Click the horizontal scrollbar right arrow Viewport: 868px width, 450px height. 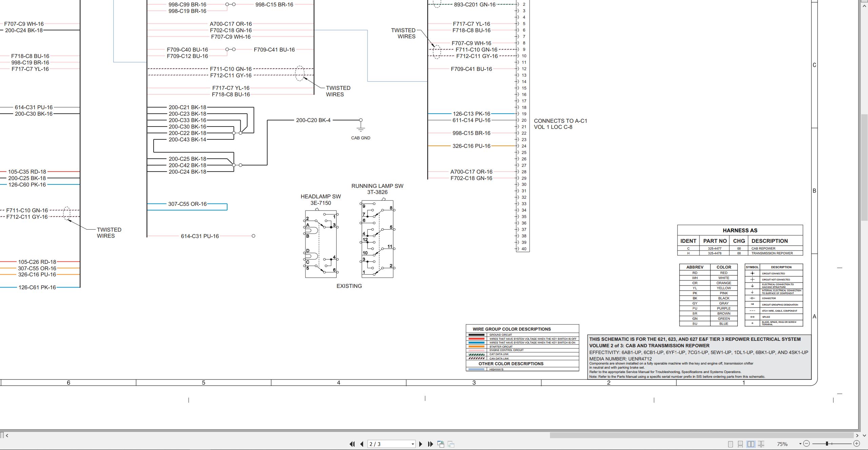click(857, 435)
